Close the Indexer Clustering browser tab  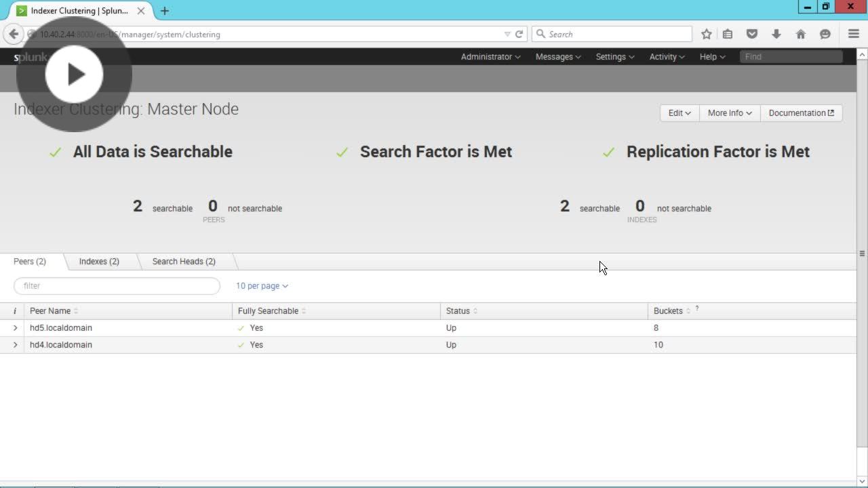(141, 11)
